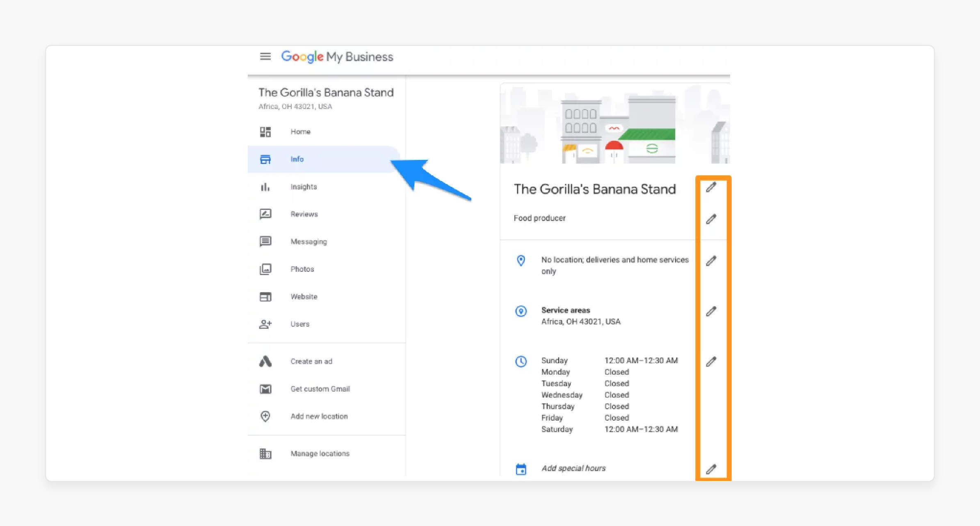This screenshot has width=980, height=526.
Task: Click the Africa, OH 43021 service area text
Action: coord(581,322)
